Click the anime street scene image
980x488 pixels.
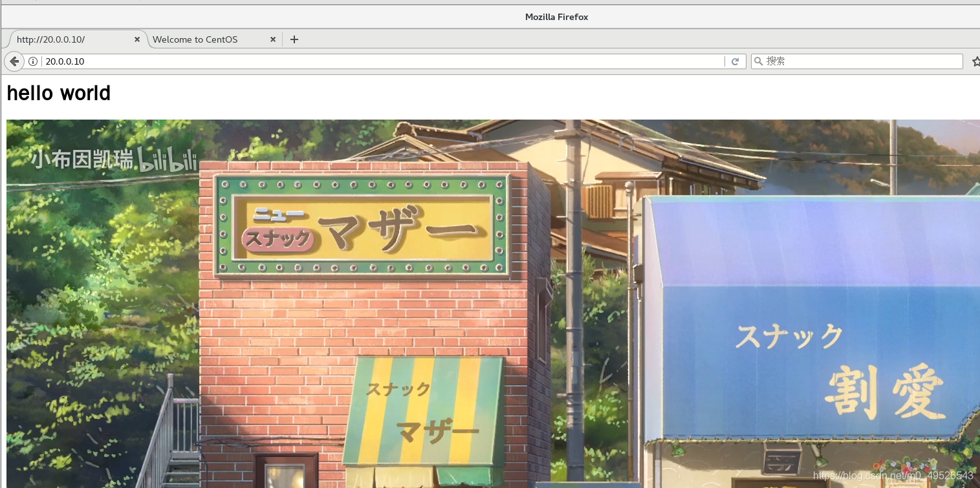[493, 304]
